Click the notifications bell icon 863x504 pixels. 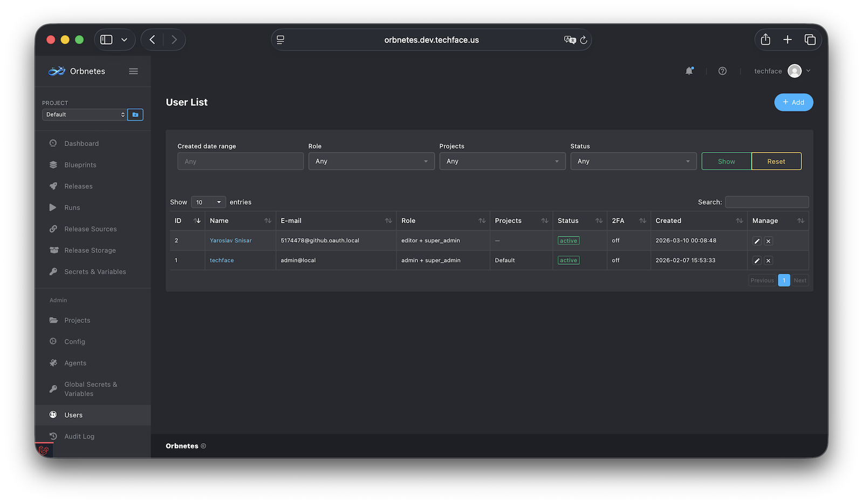(x=689, y=71)
